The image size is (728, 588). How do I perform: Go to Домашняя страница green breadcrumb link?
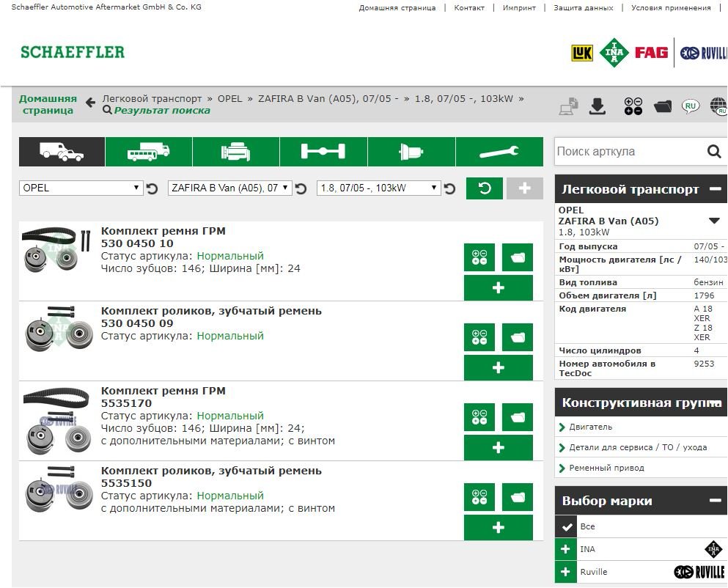coord(48,105)
